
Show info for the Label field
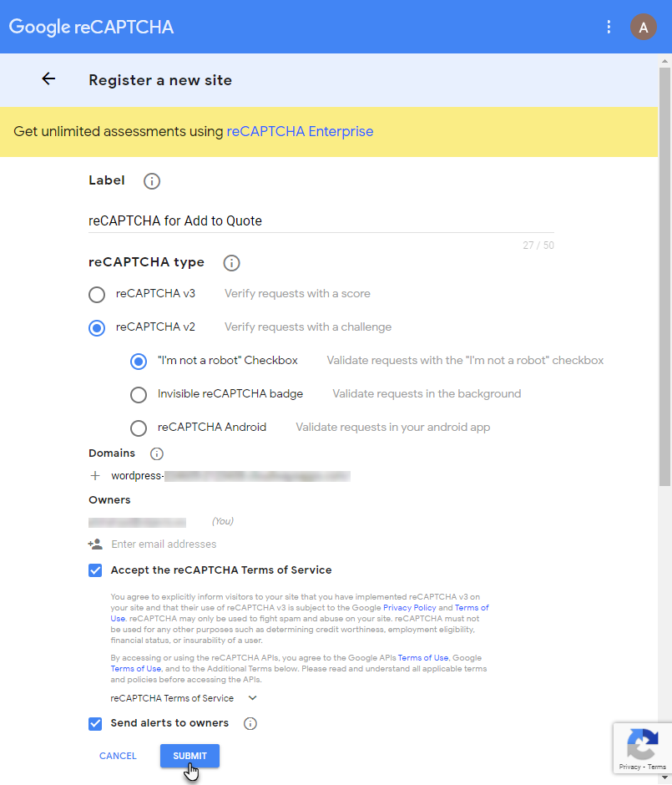[x=152, y=181]
